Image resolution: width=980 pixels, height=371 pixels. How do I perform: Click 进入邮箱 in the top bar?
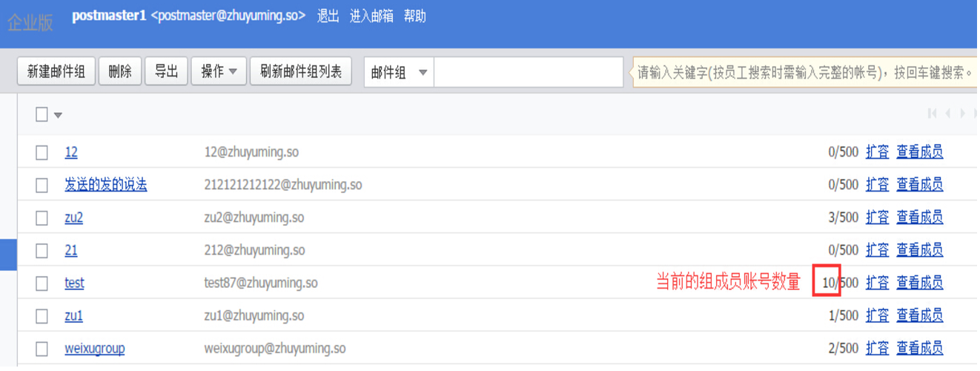371,16
